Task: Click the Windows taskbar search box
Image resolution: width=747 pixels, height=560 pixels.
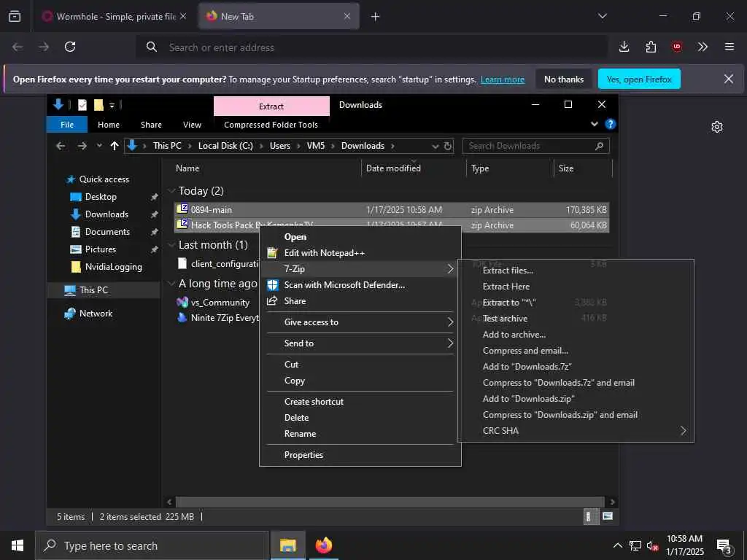Action: coord(152,545)
